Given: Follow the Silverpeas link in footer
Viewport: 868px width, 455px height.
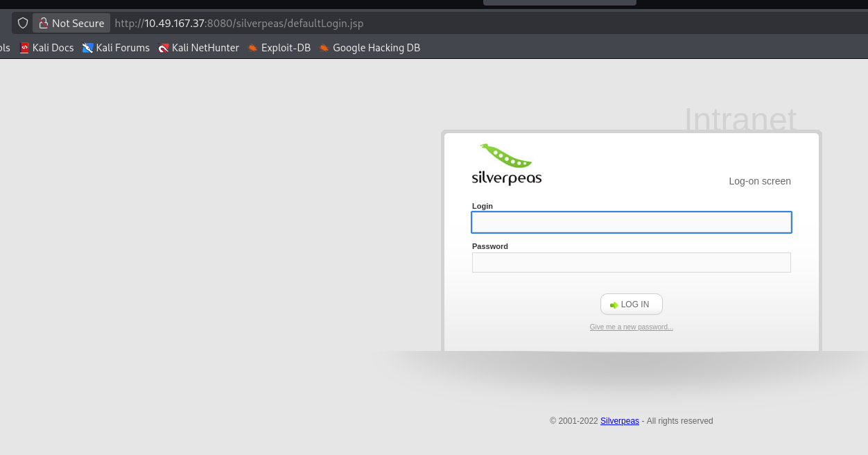Looking at the screenshot, I should tap(619, 421).
